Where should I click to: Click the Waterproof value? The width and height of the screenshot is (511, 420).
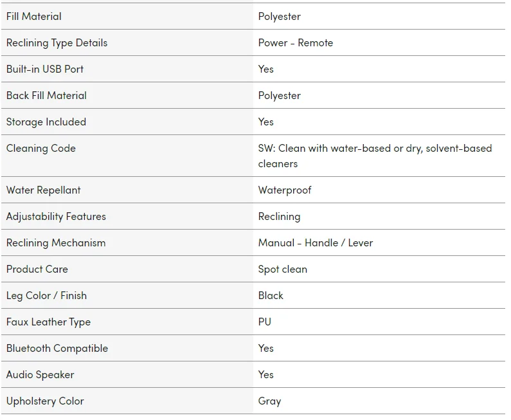(285, 190)
